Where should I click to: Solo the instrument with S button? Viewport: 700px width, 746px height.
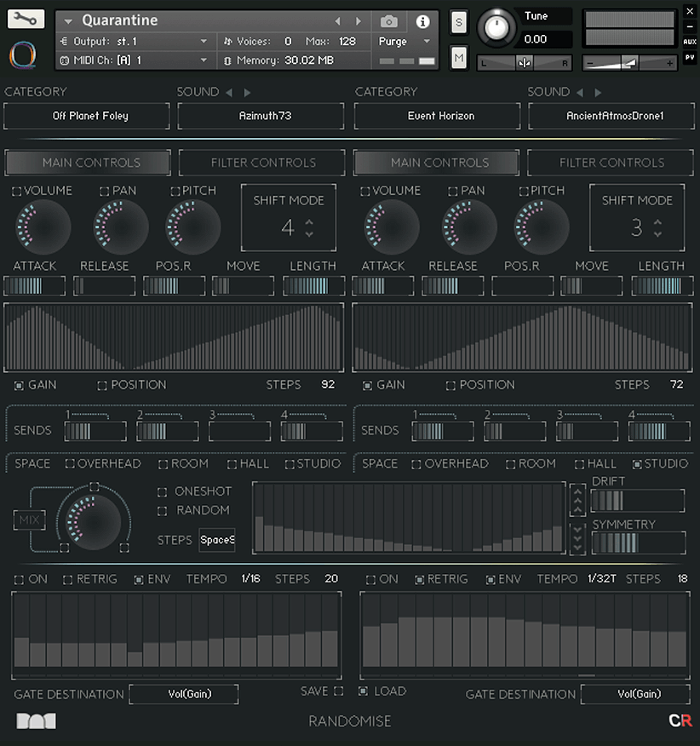[x=459, y=22]
